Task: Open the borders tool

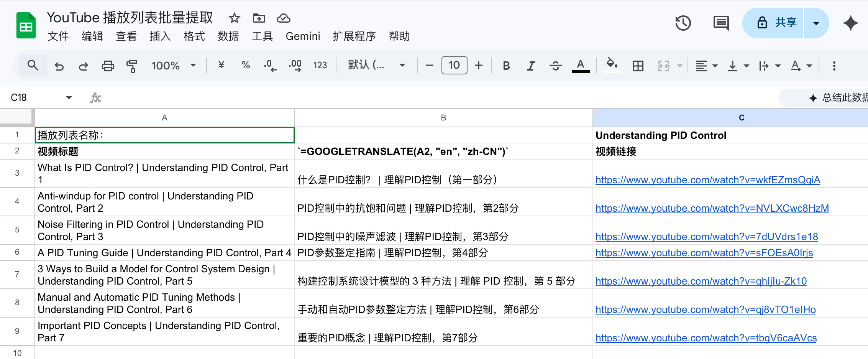Action: click(x=638, y=66)
